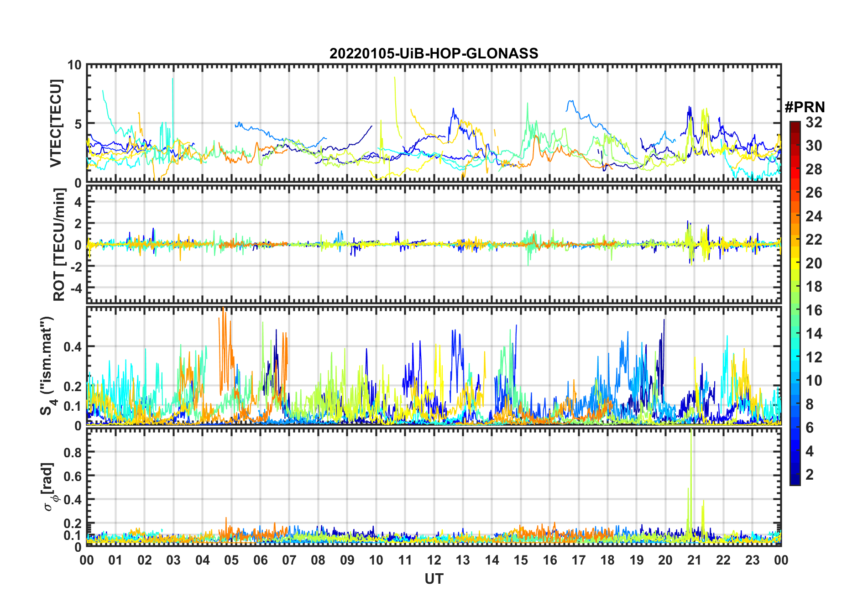Click x-axis tick label 06

coord(261,560)
